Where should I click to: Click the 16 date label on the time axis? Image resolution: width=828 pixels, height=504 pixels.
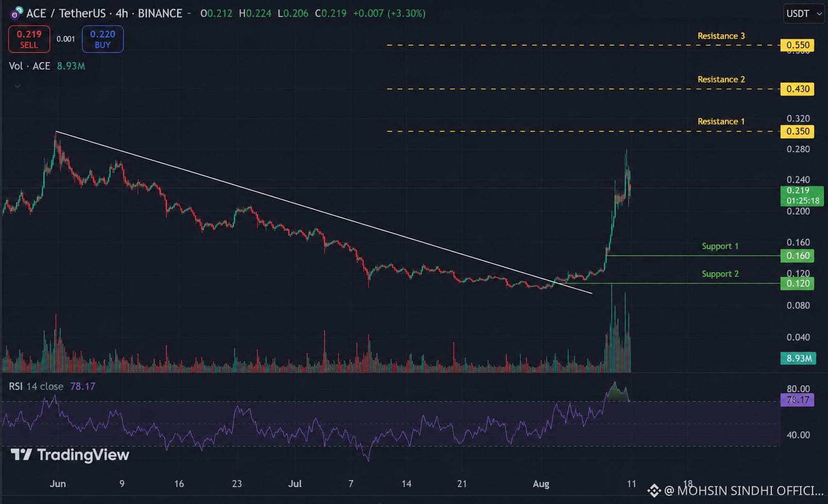(179, 484)
